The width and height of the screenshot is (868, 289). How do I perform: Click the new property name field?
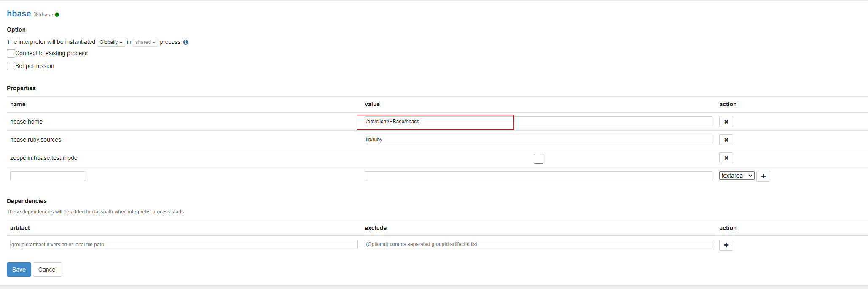click(x=48, y=176)
